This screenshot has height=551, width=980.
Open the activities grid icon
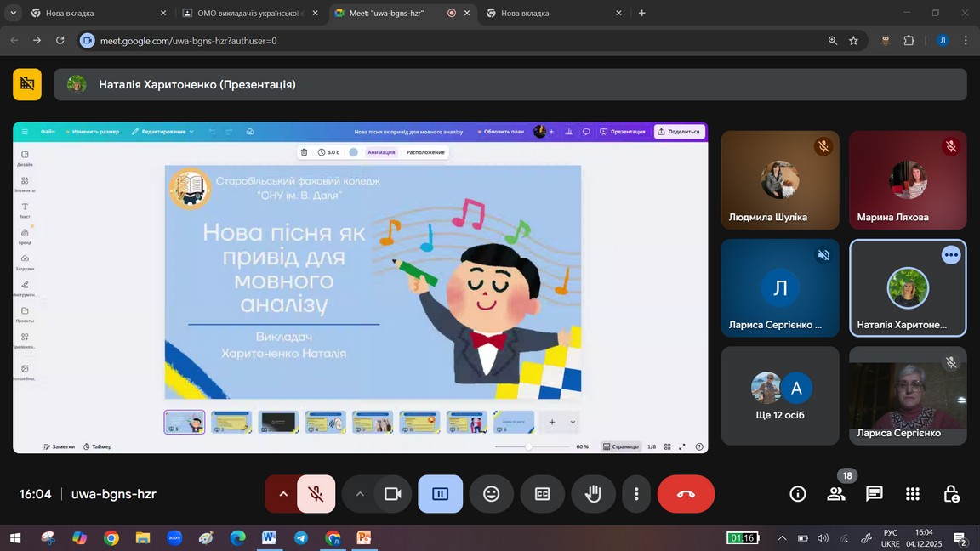[x=913, y=494]
